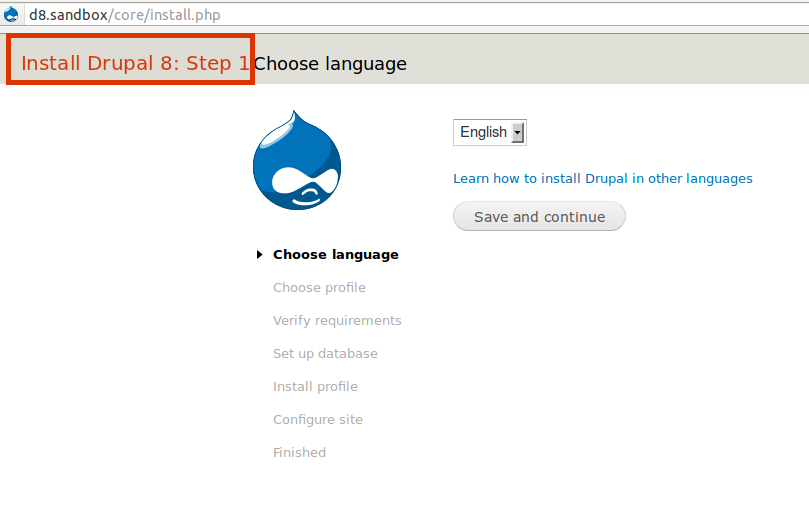Click the Install Drupal 8: Step 1 title
The image size is (809, 524).
tap(135, 63)
